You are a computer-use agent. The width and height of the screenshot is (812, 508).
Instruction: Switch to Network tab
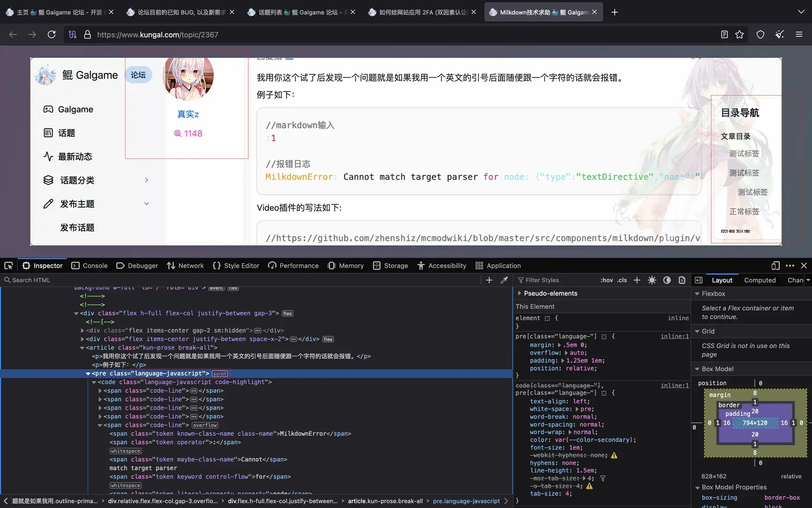point(185,266)
